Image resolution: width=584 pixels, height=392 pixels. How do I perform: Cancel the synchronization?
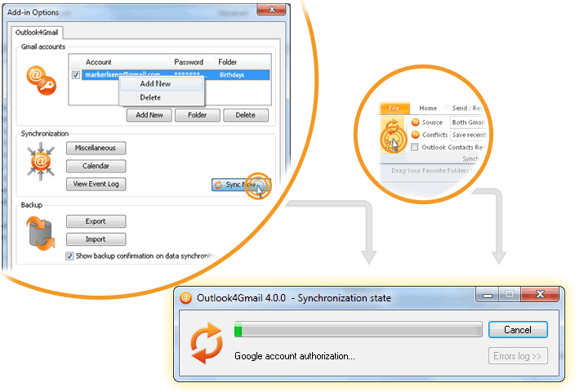518,330
